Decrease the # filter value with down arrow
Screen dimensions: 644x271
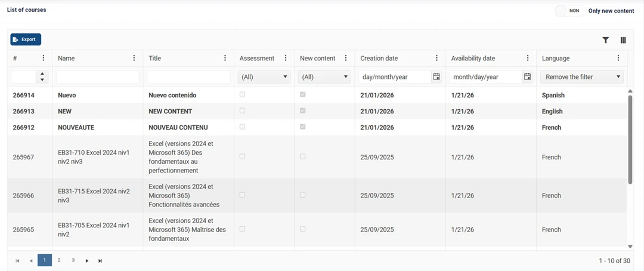pos(42,79)
